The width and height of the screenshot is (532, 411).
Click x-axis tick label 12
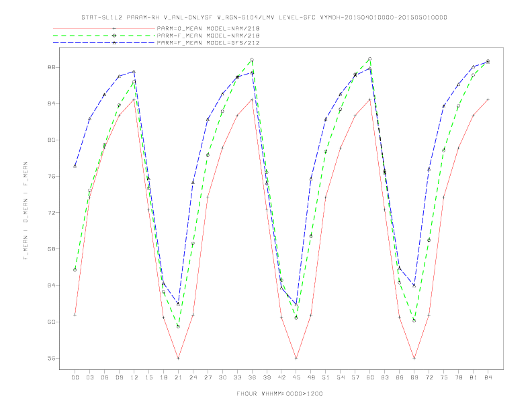pos(134,377)
